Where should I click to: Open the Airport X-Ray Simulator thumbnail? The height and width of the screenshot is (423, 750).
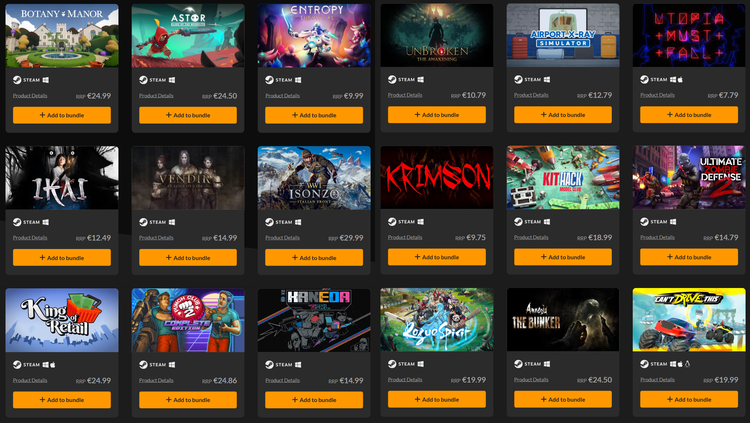click(x=562, y=35)
